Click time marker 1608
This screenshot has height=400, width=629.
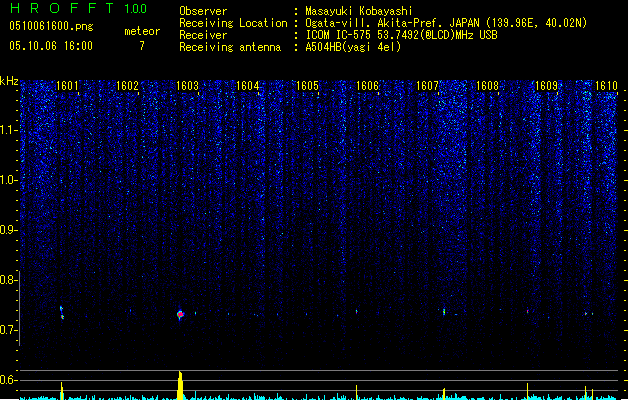pyautogui.click(x=487, y=86)
